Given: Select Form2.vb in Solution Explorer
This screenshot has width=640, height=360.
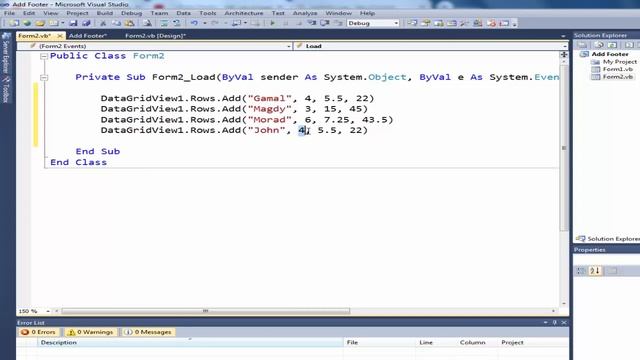Looking at the screenshot, I should point(617,77).
